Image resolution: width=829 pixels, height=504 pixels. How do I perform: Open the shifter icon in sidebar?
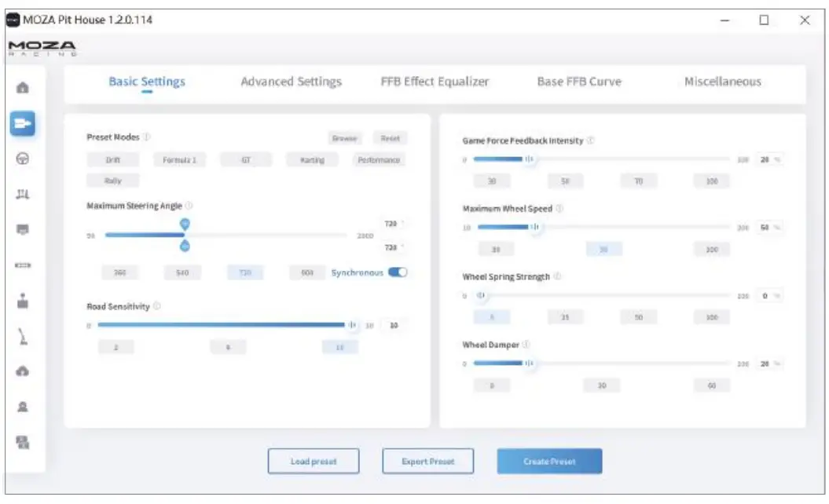[x=22, y=301]
